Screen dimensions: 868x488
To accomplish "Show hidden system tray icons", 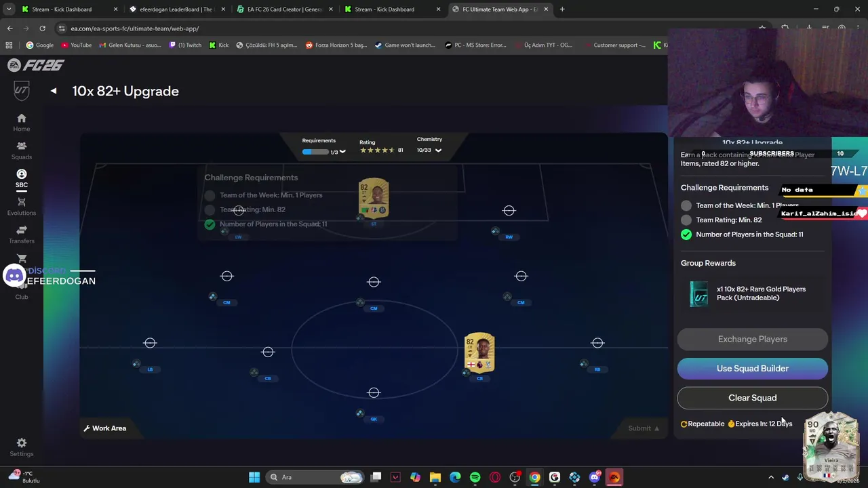I will click(770, 477).
